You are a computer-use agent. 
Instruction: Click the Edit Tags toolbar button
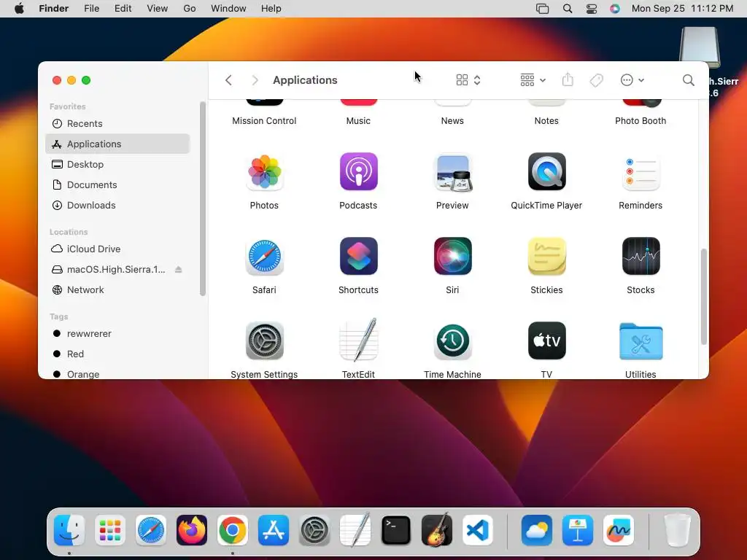pyautogui.click(x=597, y=80)
